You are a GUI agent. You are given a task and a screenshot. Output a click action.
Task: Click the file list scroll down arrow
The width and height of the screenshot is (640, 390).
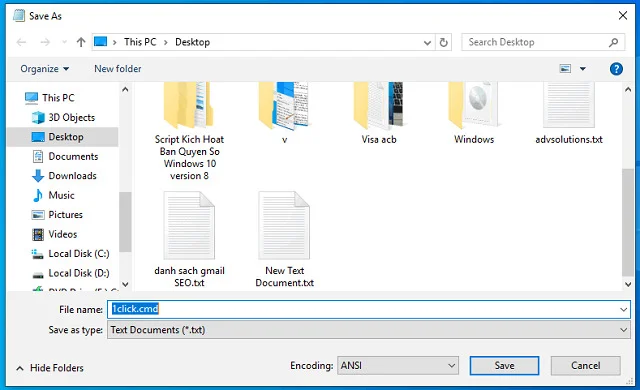tap(628, 284)
